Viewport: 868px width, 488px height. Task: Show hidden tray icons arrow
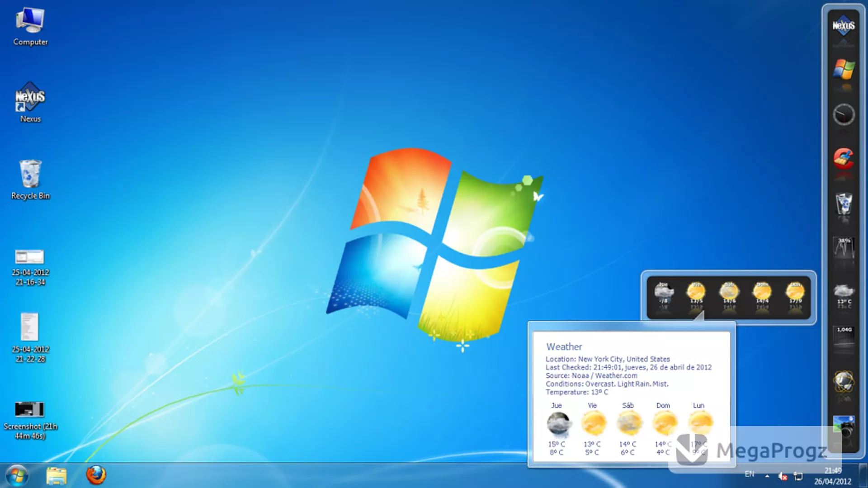coord(767,476)
